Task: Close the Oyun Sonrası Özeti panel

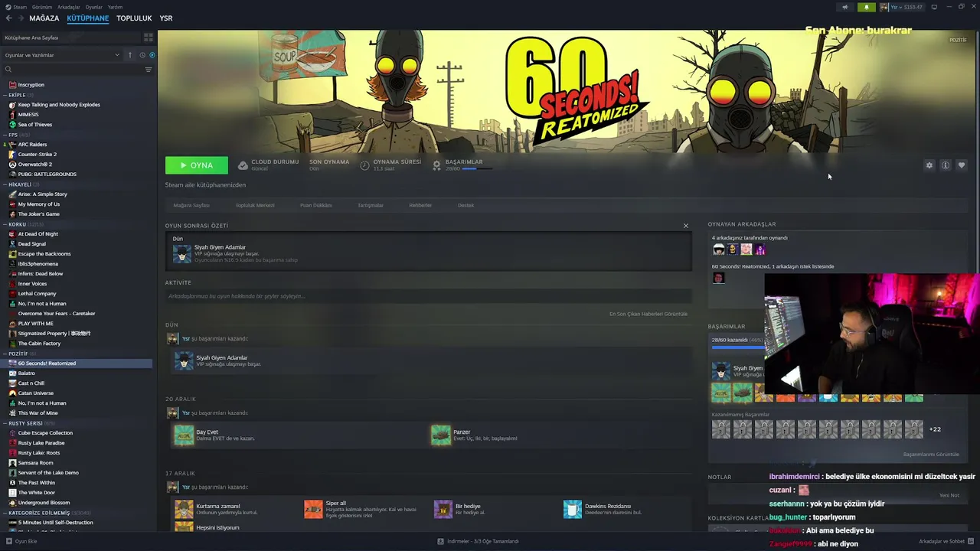Action: pyautogui.click(x=686, y=226)
